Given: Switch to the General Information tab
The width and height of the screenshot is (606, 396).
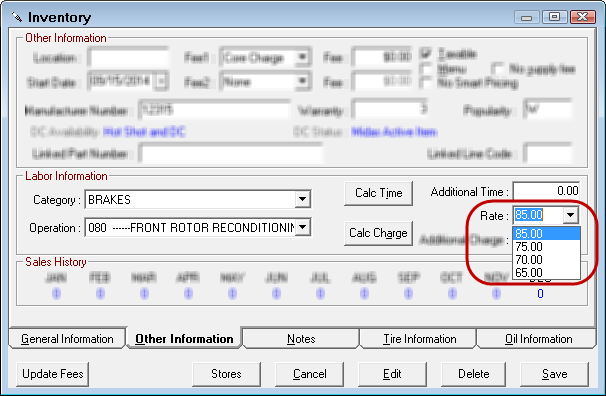Looking at the screenshot, I should tap(67, 339).
